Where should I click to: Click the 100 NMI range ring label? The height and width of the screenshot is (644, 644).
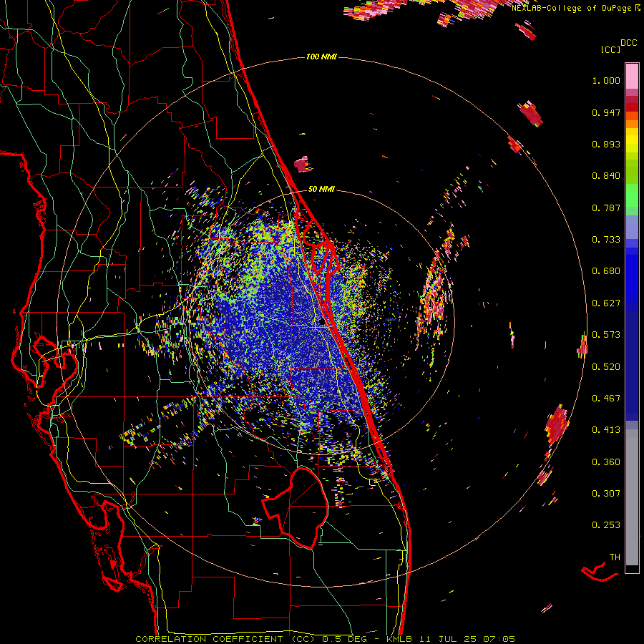tap(321, 57)
